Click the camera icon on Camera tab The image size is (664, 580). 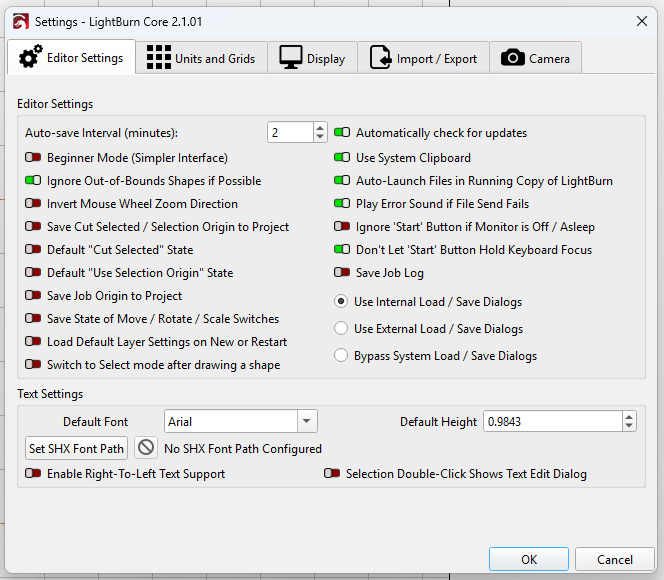click(x=513, y=58)
